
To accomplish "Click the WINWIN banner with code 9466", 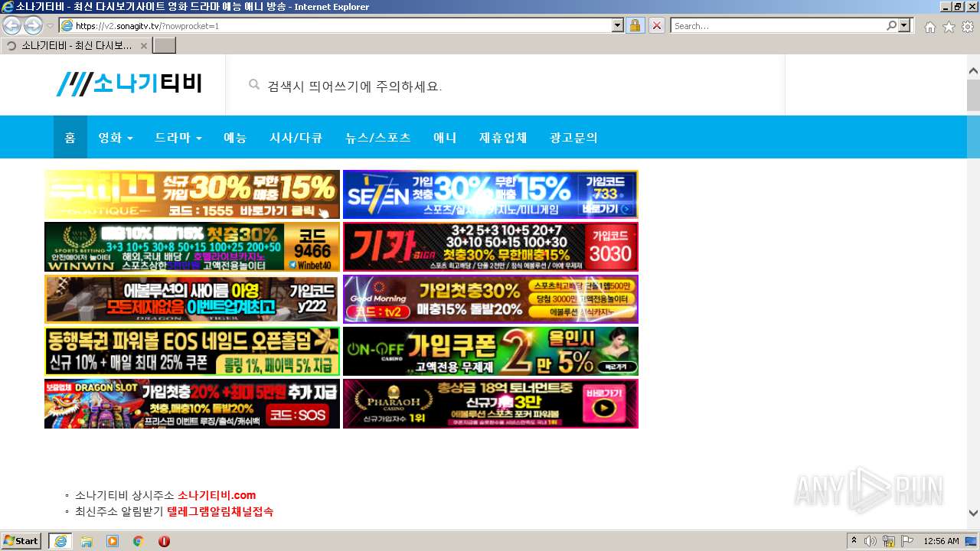I will [x=192, y=246].
